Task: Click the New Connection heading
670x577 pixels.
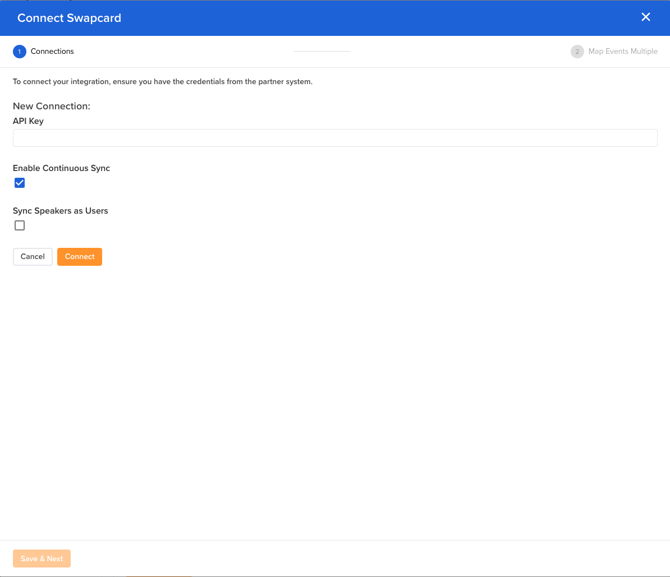Action: (52, 106)
